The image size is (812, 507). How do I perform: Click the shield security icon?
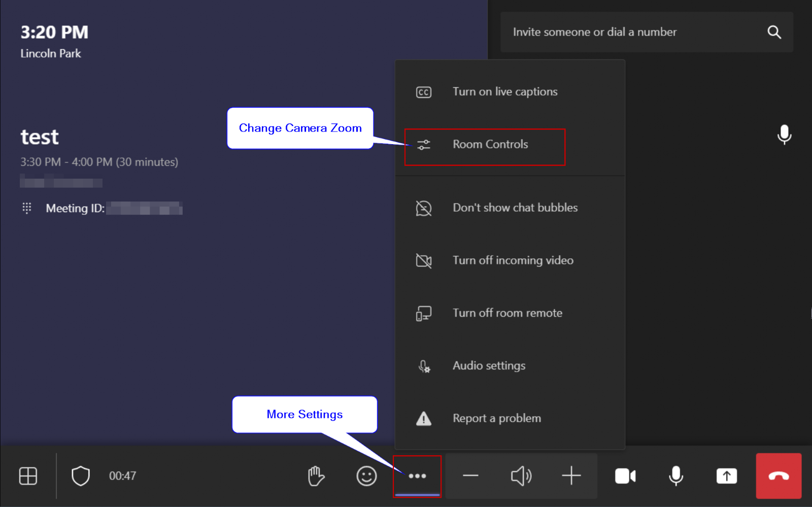click(80, 476)
